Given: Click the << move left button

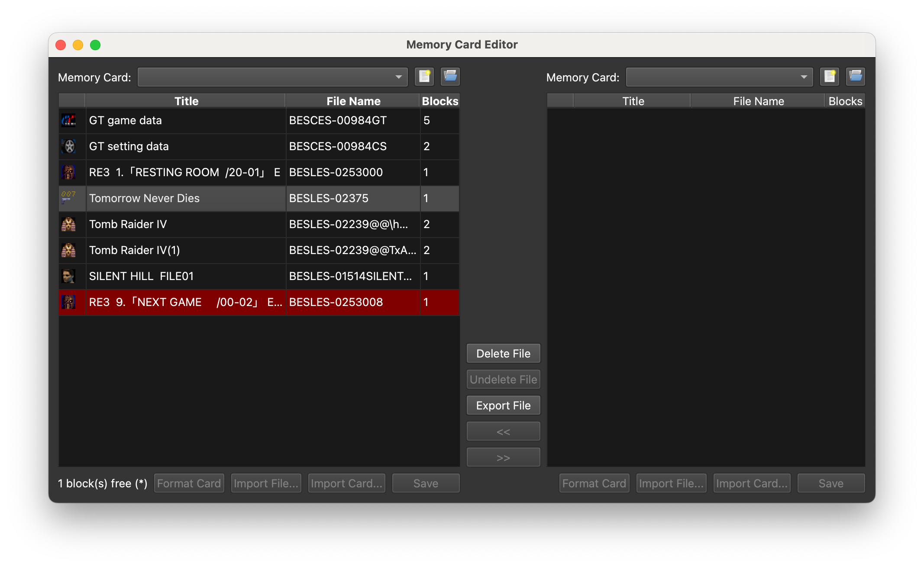Looking at the screenshot, I should coord(503,432).
